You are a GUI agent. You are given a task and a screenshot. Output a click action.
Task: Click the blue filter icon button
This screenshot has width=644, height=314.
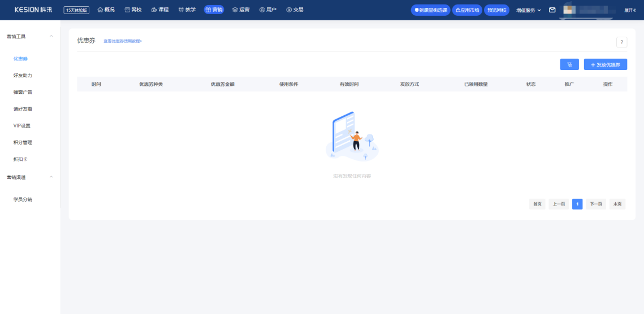(x=569, y=65)
